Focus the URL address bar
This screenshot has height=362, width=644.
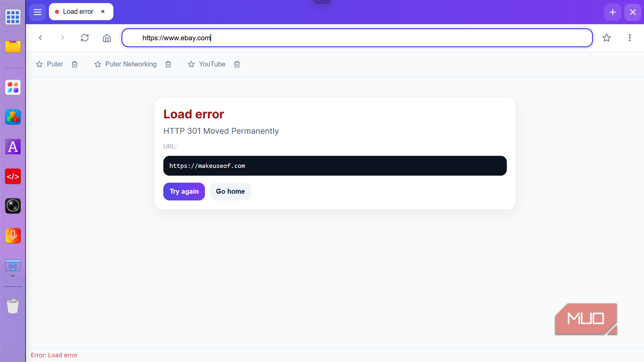click(x=357, y=38)
